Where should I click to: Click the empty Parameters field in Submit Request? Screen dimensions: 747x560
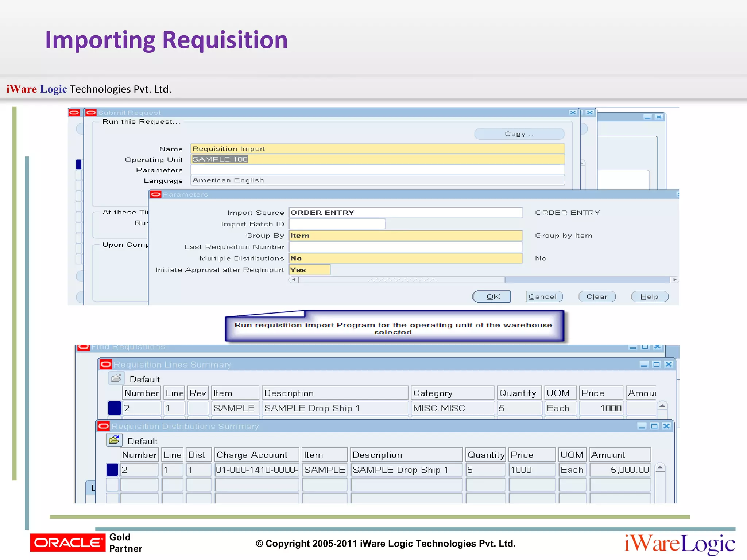pyautogui.click(x=378, y=170)
